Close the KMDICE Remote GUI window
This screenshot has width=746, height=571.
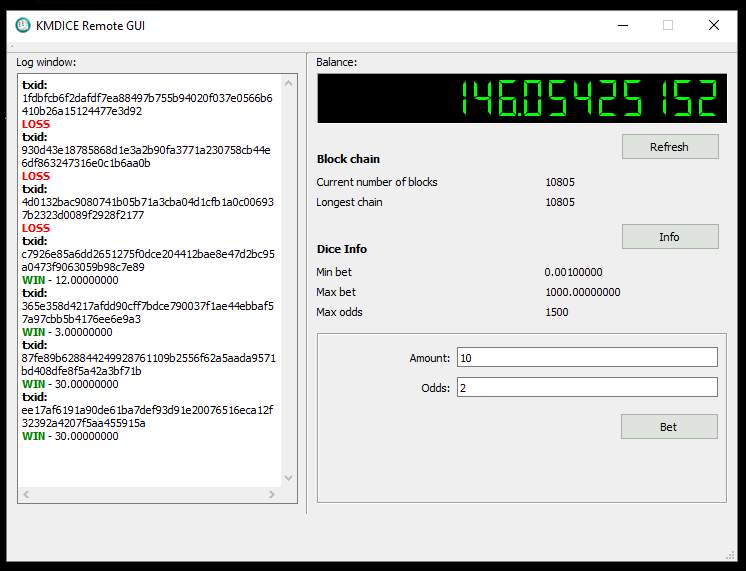point(714,25)
